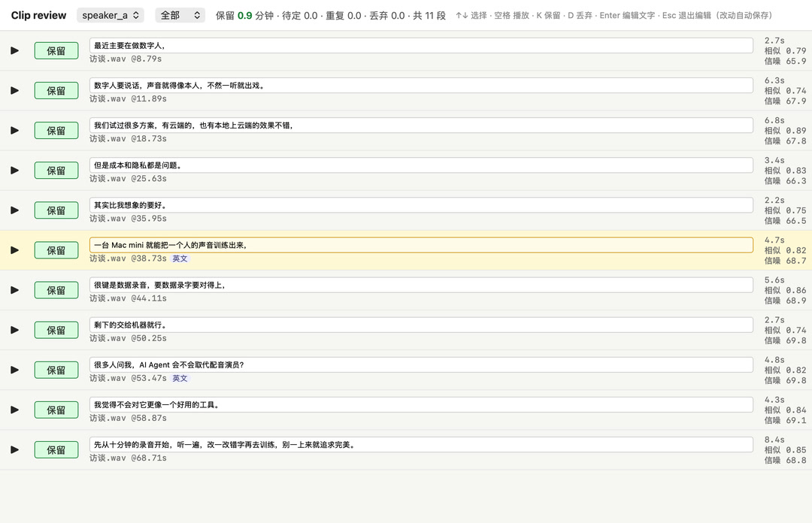Click the Clip review title

pos(39,16)
